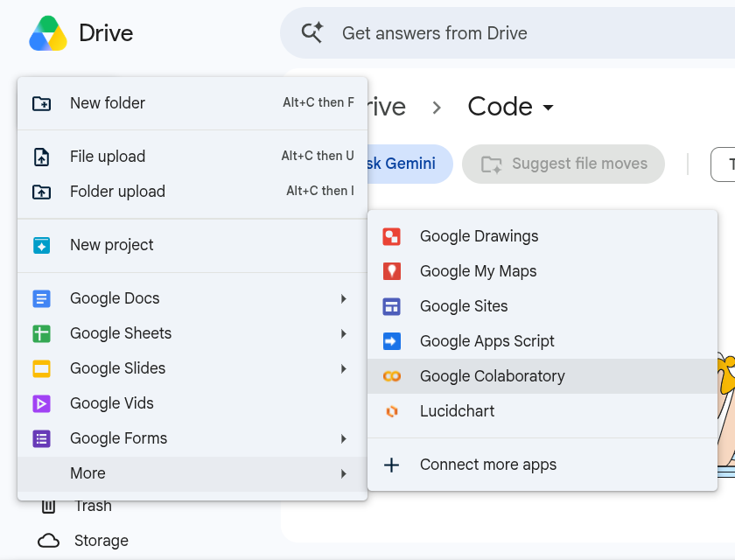Screen dimensions: 735x560
Task: Click the Google Apps Script arrow icon
Action: [x=391, y=341]
